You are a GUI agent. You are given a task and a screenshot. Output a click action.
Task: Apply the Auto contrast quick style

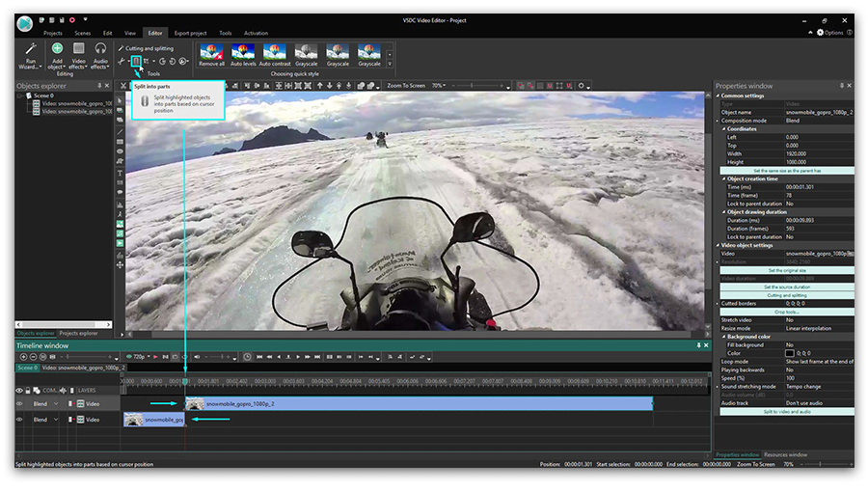[275, 56]
